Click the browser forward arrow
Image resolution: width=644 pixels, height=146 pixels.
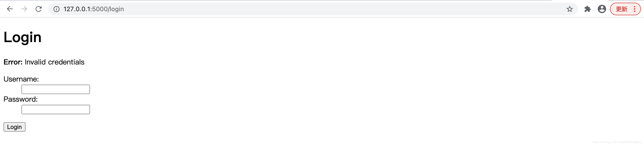(24, 9)
